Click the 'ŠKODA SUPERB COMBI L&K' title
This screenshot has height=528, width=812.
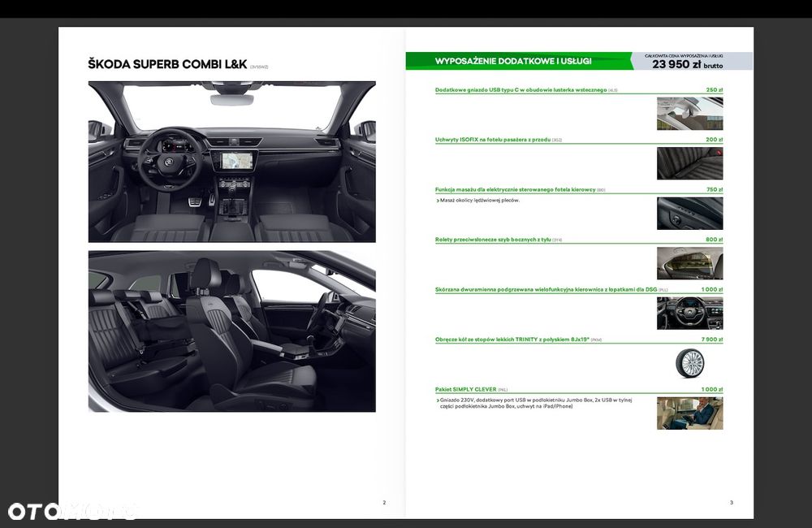click(167, 64)
